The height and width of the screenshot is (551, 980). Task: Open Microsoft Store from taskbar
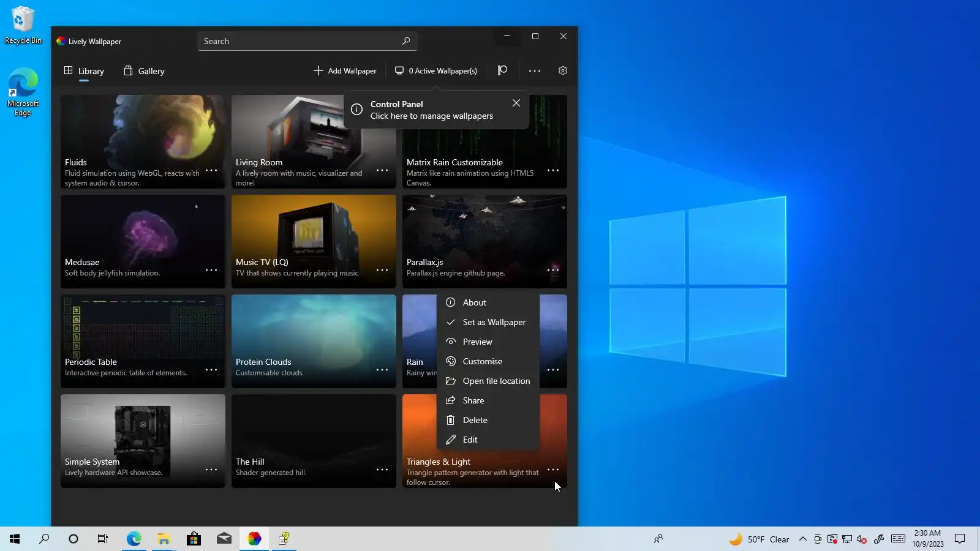194,539
